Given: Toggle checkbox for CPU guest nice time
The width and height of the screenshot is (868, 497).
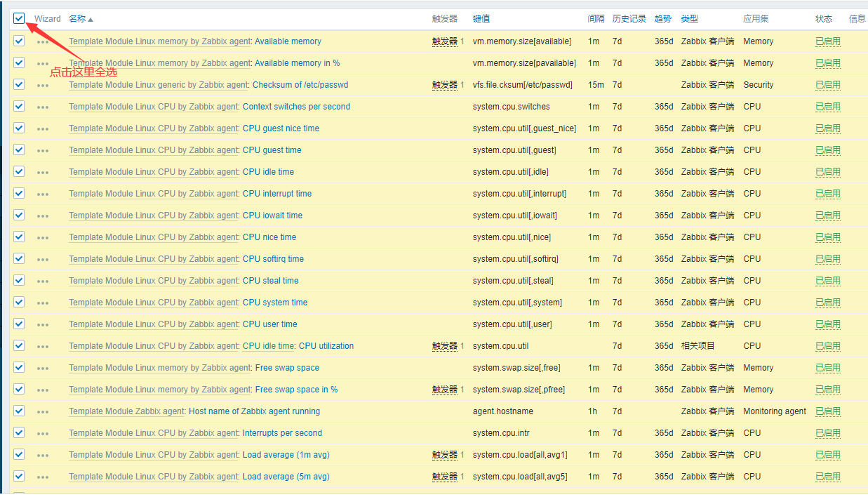Looking at the screenshot, I should [x=19, y=128].
